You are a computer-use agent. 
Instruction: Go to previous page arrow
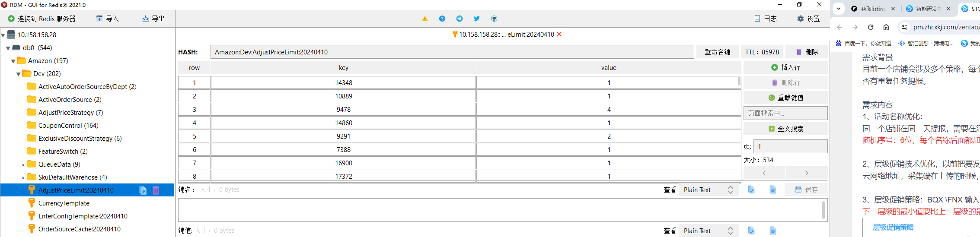764,173
